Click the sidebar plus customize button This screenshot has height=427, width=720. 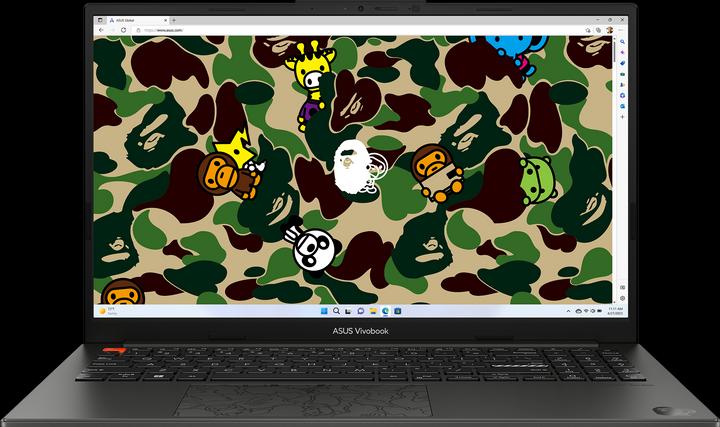(623, 117)
